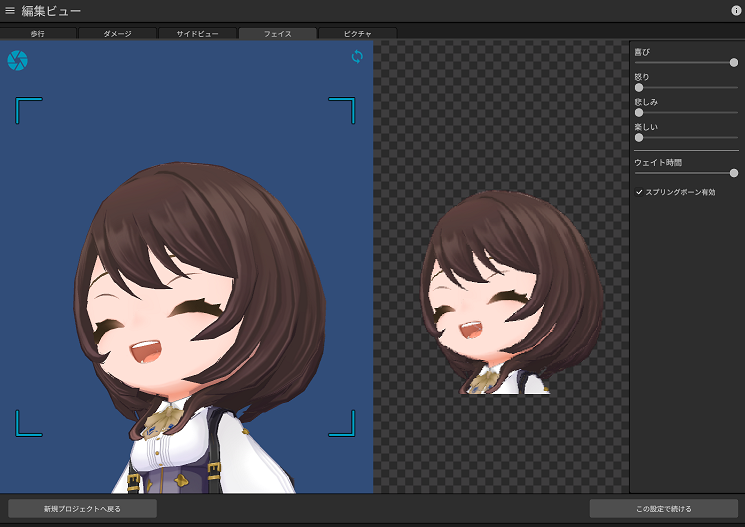745x527 pixels.
Task: Click the blue refresh arrows icon
Action: [x=357, y=57]
